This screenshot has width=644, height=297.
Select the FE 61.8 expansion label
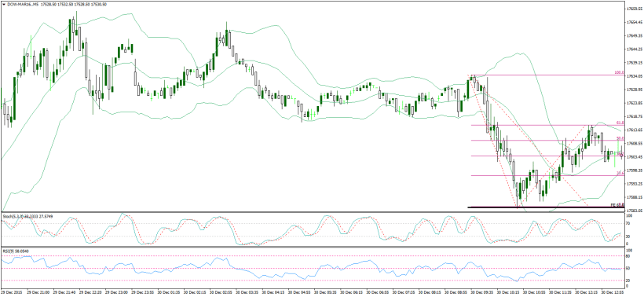tap(617, 204)
